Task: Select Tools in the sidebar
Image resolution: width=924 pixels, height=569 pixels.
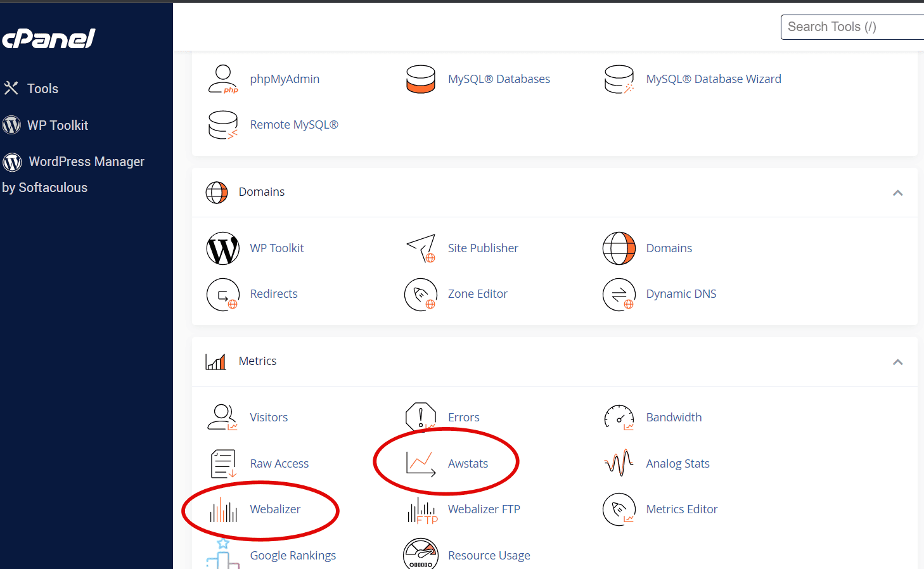Action: tap(42, 88)
